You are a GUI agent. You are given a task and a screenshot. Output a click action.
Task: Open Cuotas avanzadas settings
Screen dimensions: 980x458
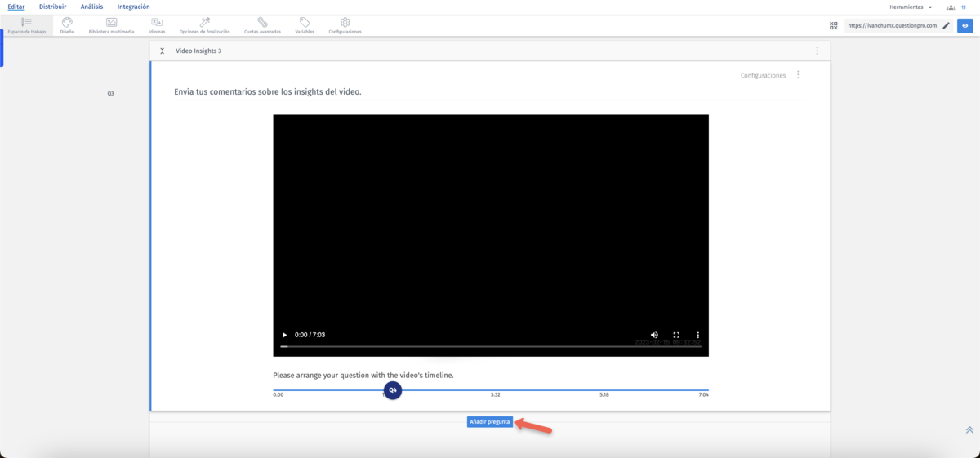click(262, 25)
